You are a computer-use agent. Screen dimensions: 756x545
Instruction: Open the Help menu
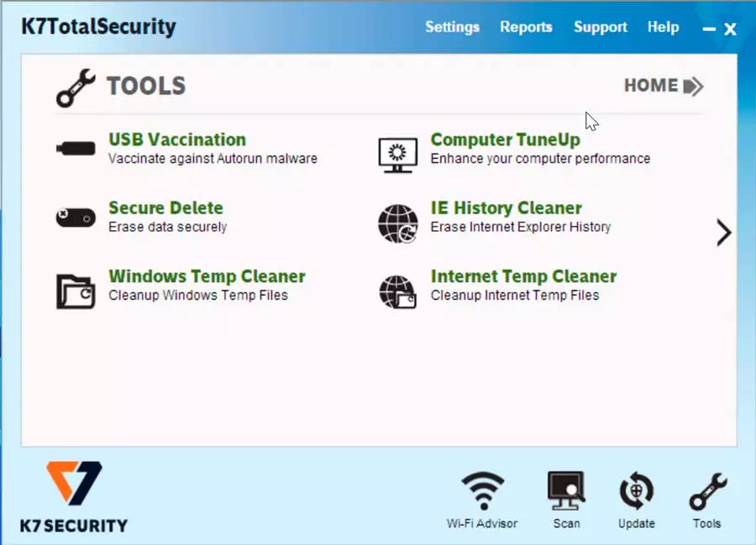pyautogui.click(x=663, y=27)
